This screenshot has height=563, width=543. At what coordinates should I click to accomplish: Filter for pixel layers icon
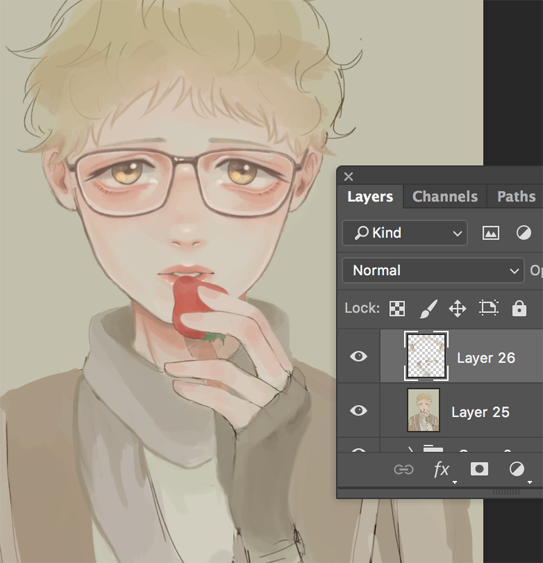[x=491, y=233]
